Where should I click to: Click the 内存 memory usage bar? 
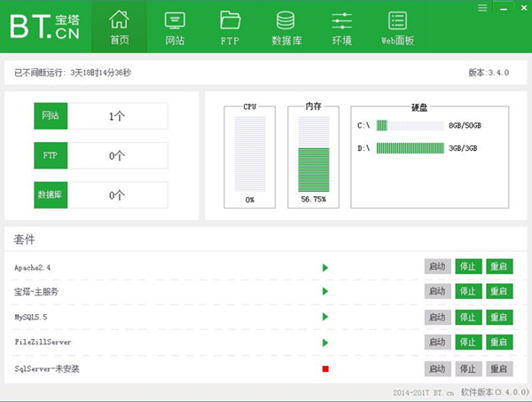point(314,154)
